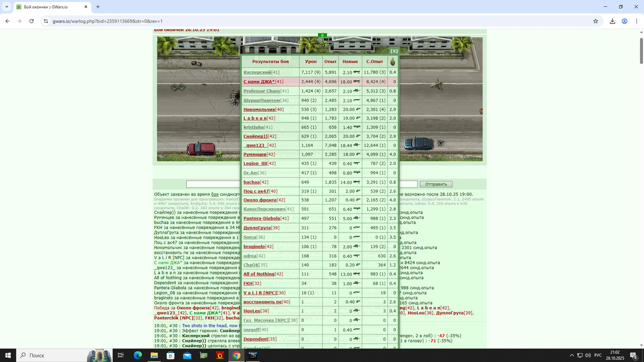Open Task View from taskbar

121,355
